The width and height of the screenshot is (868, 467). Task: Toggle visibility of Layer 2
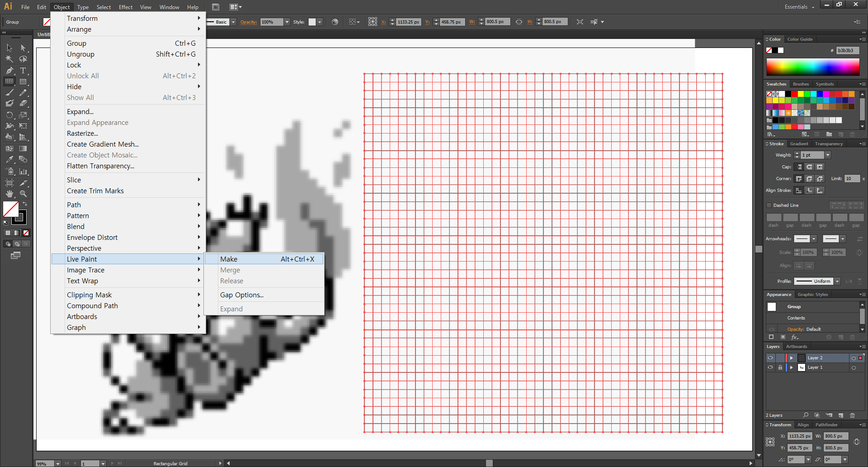[770, 358]
